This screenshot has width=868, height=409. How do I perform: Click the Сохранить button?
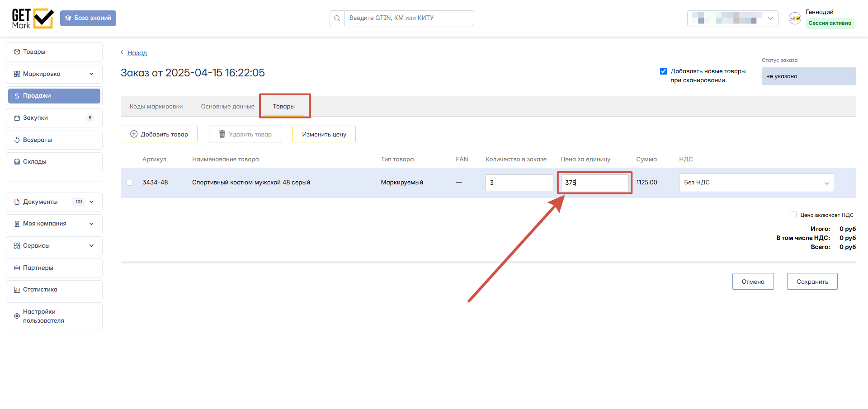pos(812,282)
